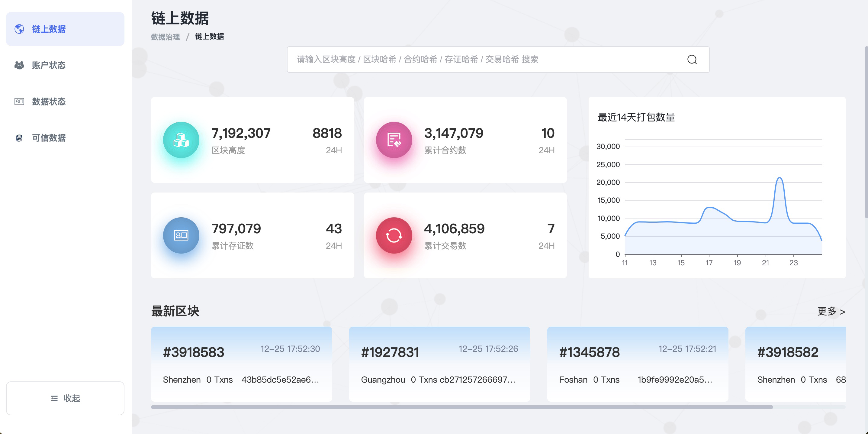Image resolution: width=868 pixels, height=434 pixels.
Task: Click the globe icon beside 链上数据
Action: [x=19, y=29]
